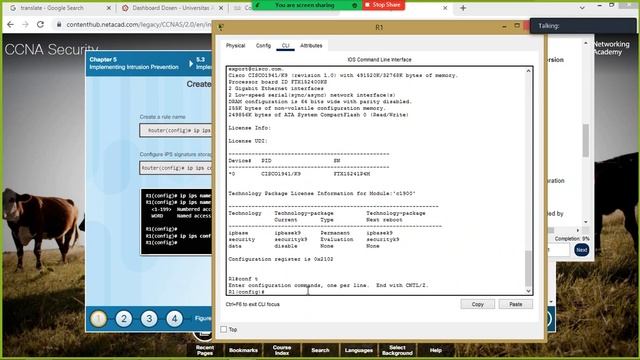Click the Chapter 5 header text

(103, 59)
